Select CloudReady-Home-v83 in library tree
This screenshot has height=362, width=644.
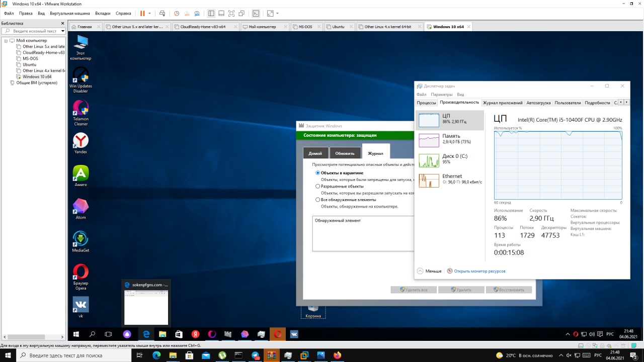point(40,52)
